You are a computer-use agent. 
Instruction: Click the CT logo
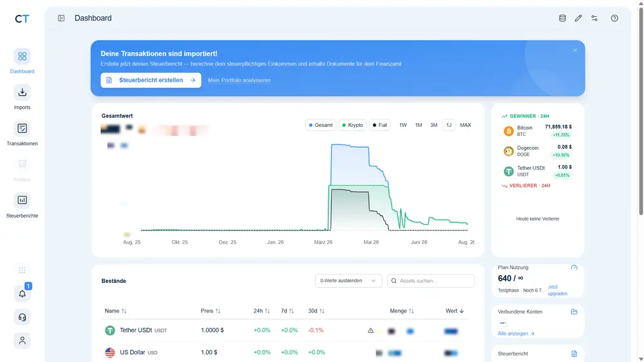click(22, 19)
